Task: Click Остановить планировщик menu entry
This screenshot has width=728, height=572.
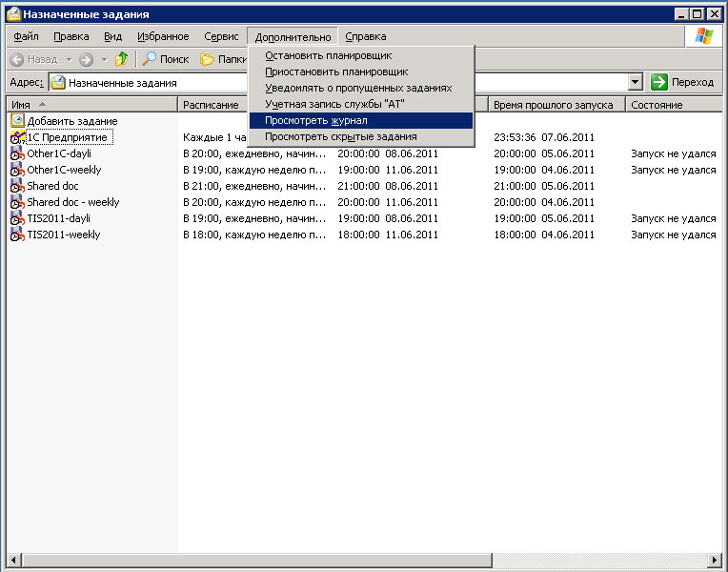Action: pyautogui.click(x=328, y=55)
